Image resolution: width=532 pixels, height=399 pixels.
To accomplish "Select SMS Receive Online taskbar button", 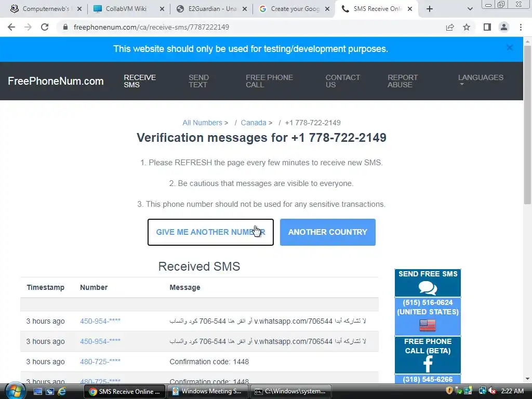I will click(124, 392).
